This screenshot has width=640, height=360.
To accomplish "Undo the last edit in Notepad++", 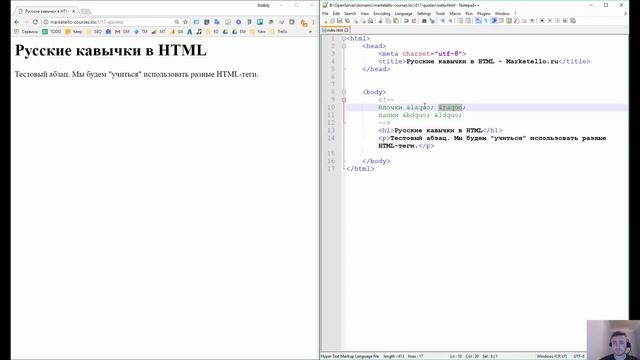I will (406, 21).
